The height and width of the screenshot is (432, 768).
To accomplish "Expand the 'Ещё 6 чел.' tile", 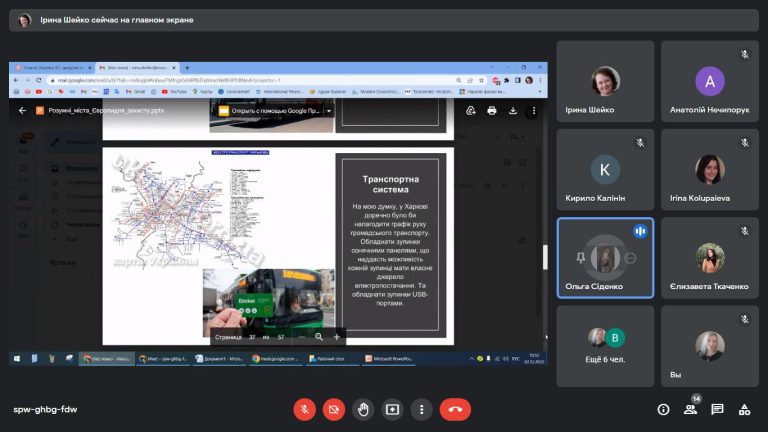I will point(605,346).
